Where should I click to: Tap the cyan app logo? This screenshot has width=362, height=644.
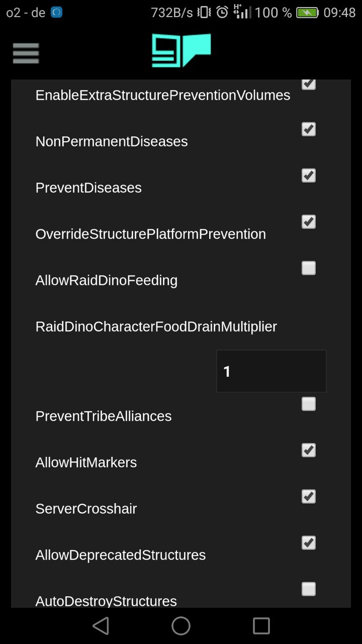(x=181, y=50)
